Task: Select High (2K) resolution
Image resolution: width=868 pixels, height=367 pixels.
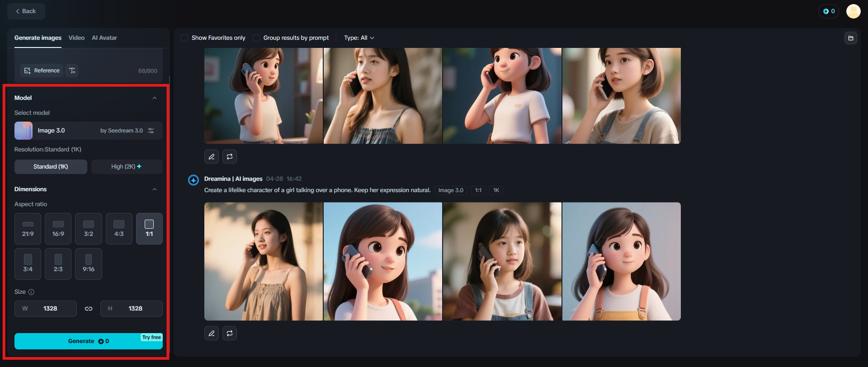Action: tap(127, 167)
